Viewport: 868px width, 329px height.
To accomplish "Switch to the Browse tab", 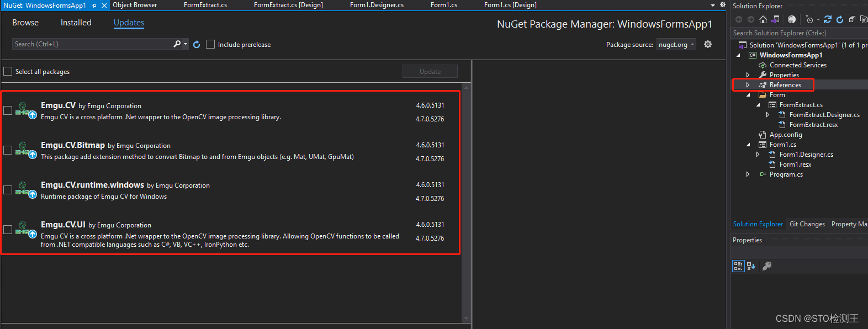I will pos(25,23).
